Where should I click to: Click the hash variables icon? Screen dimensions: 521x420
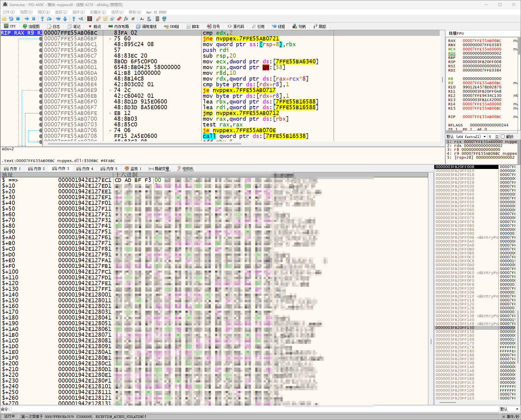pyautogui.click(x=133, y=19)
